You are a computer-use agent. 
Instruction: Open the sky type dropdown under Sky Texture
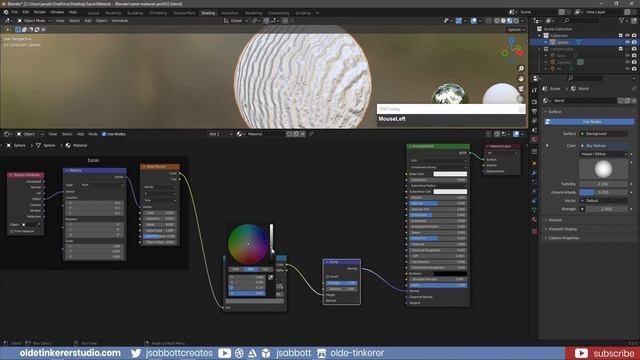pyautogui.click(x=603, y=154)
